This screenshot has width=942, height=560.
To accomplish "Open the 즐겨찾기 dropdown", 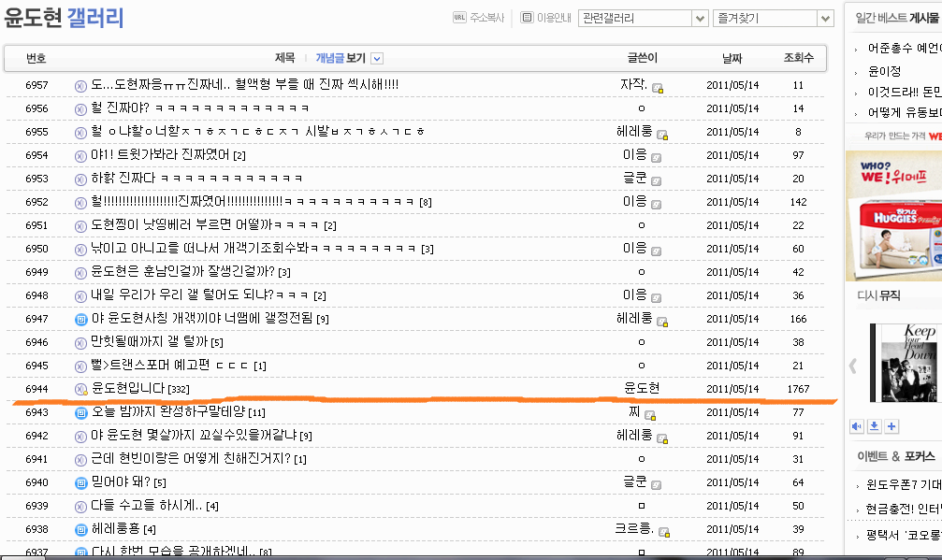I will pyautogui.click(x=774, y=18).
